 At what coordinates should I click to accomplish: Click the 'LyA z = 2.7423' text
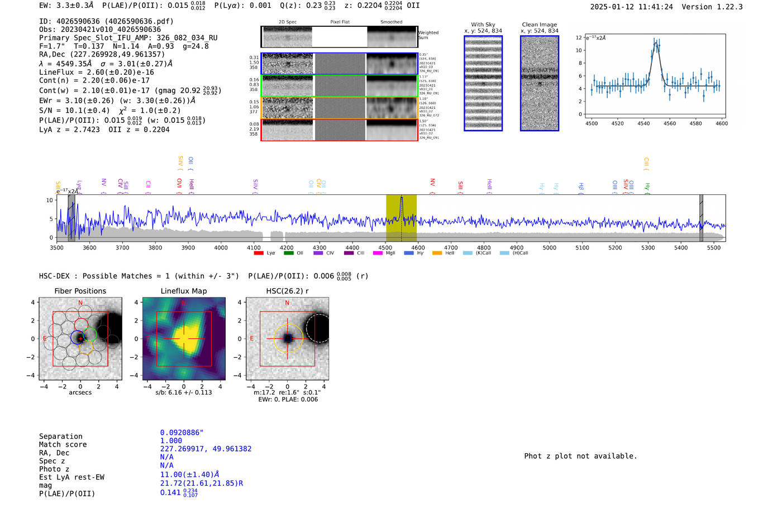tap(69, 130)
